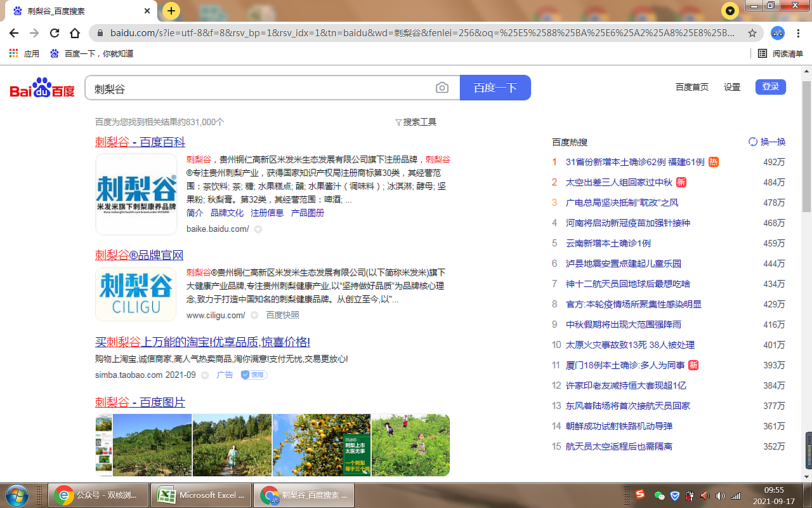This screenshot has width=812, height=508.
Task: Open hot search 中秋假期将出现大范围强降雨
Action: 624,324
